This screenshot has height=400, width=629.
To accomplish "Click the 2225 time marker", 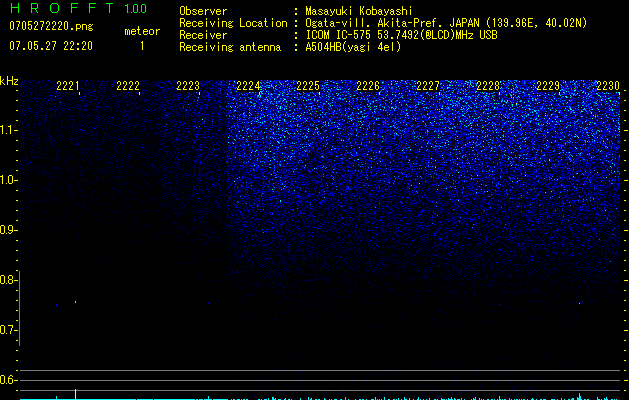I will click(308, 85).
